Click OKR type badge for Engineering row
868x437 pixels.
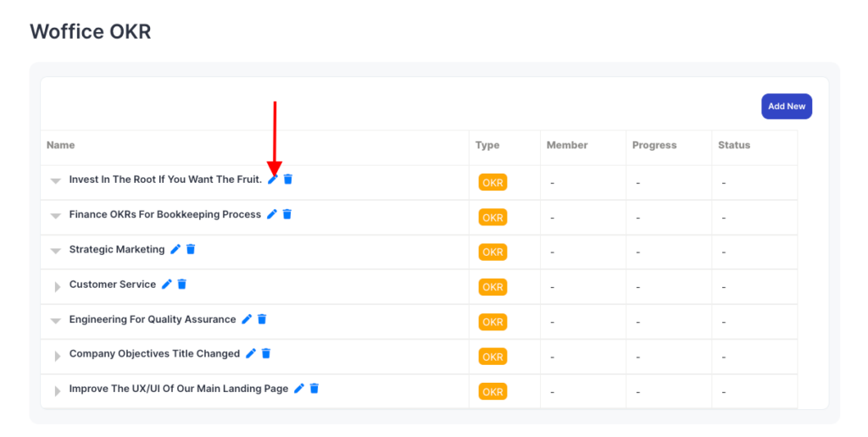492,322
